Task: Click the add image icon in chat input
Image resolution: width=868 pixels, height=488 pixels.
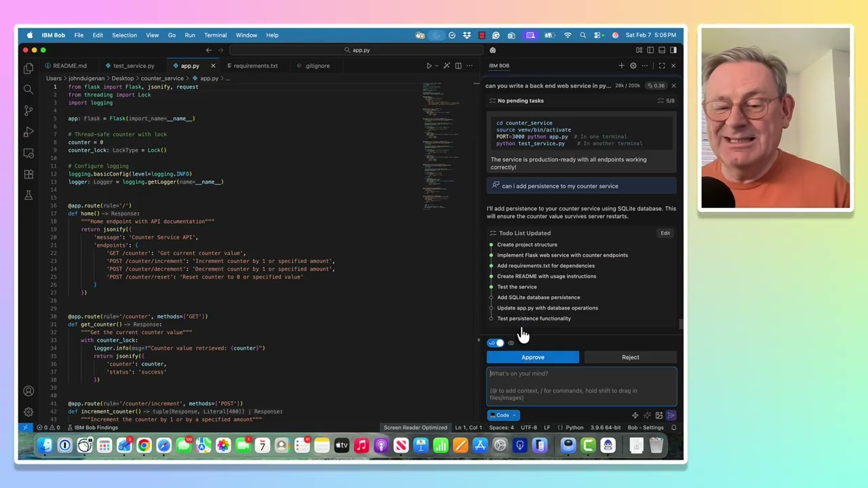Action: point(658,415)
